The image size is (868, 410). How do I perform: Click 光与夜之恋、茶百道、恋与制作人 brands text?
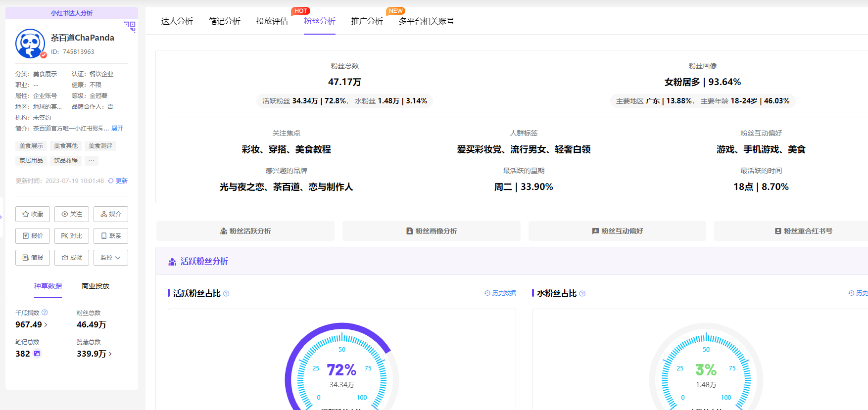(287, 187)
